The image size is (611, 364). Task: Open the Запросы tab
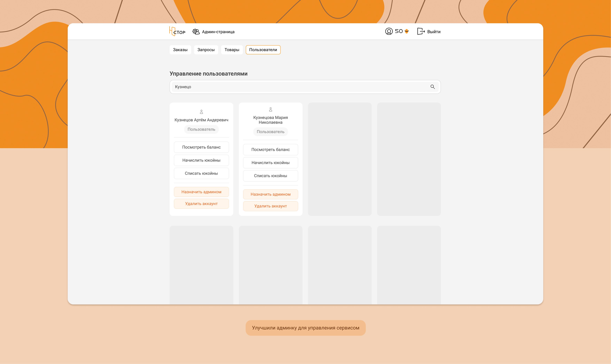pyautogui.click(x=206, y=50)
